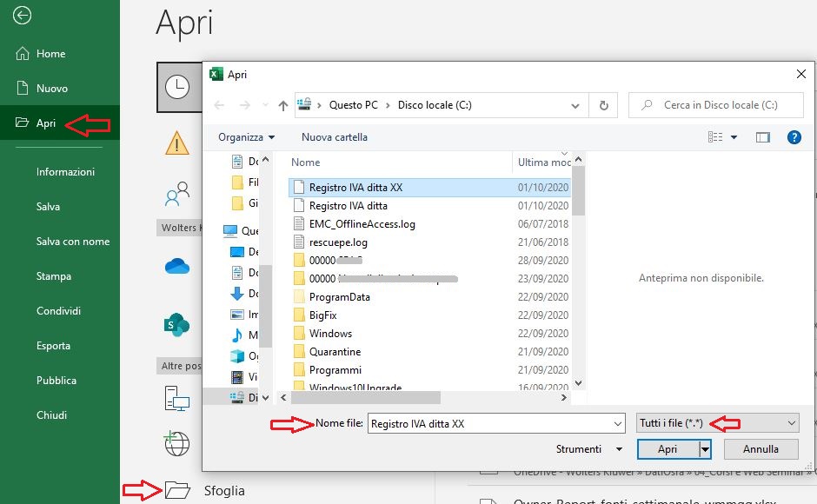Click the back arrow in Excel backstage
The height and width of the screenshot is (504, 817).
click(22, 15)
